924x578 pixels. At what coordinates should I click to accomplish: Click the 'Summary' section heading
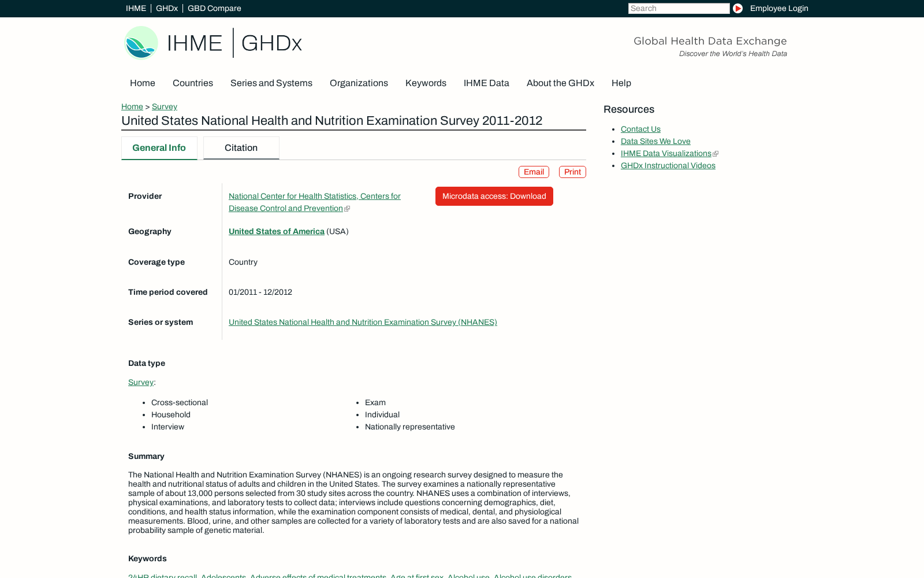pos(146,456)
